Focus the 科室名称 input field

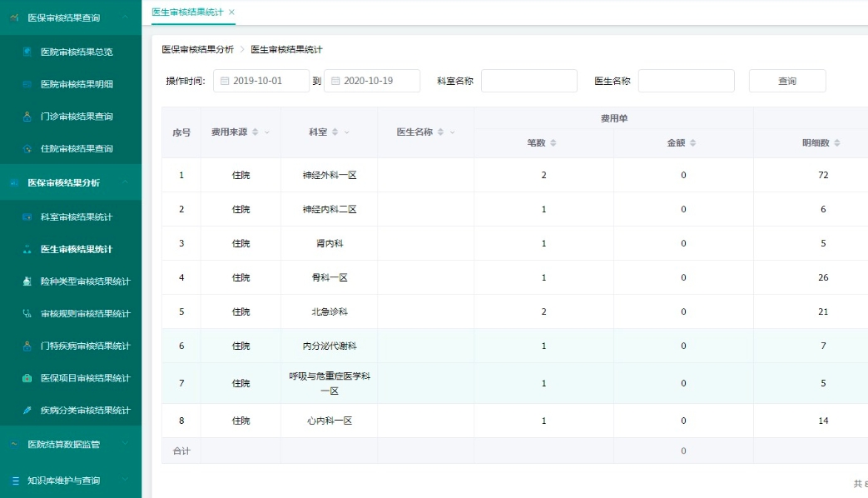(529, 81)
